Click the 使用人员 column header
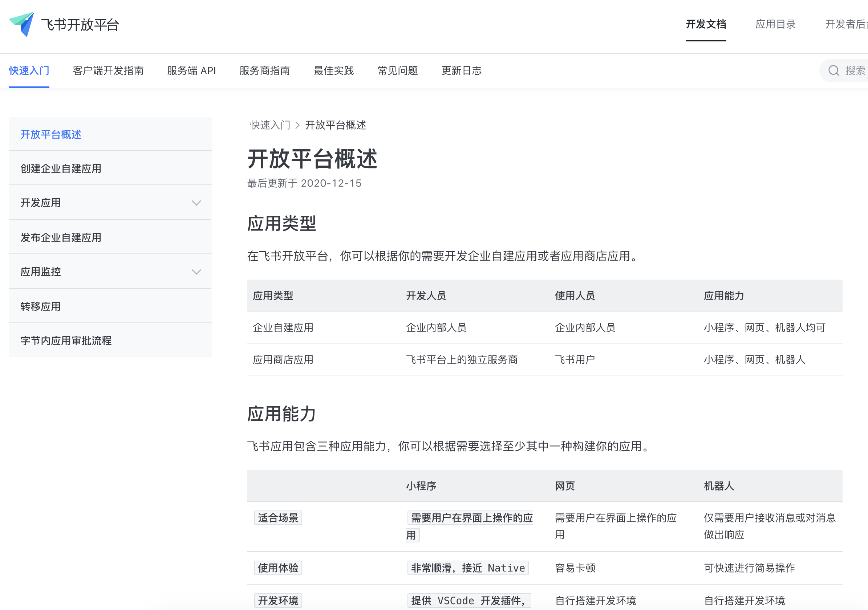868x610 pixels. [575, 296]
